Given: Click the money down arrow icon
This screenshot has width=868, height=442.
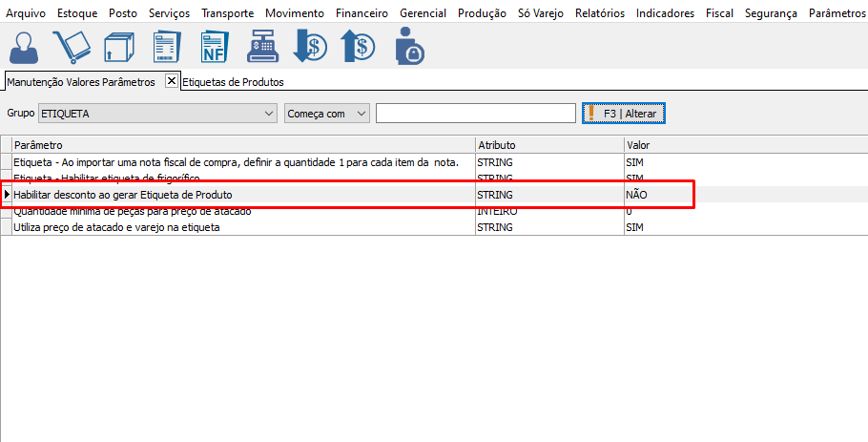Looking at the screenshot, I should pos(311,47).
